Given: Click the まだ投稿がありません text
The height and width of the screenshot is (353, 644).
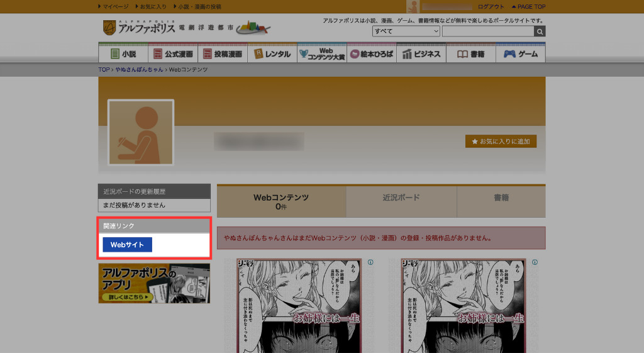Looking at the screenshot, I should [x=134, y=205].
